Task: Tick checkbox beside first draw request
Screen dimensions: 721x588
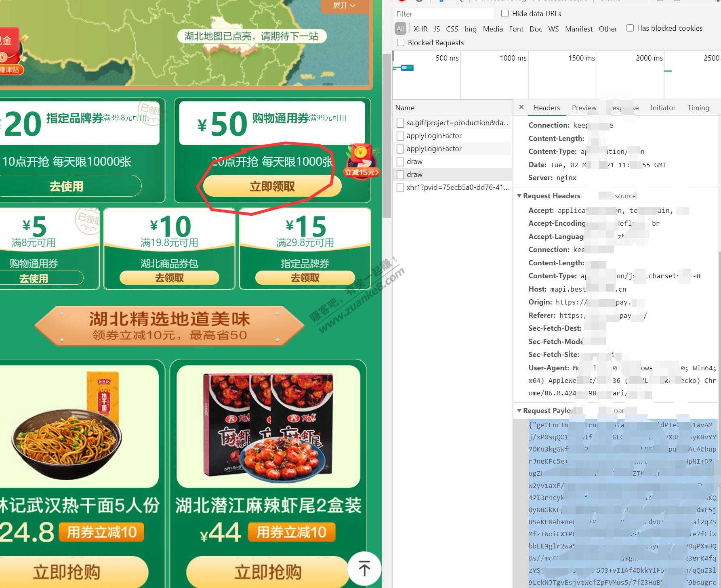Action: (x=400, y=162)
